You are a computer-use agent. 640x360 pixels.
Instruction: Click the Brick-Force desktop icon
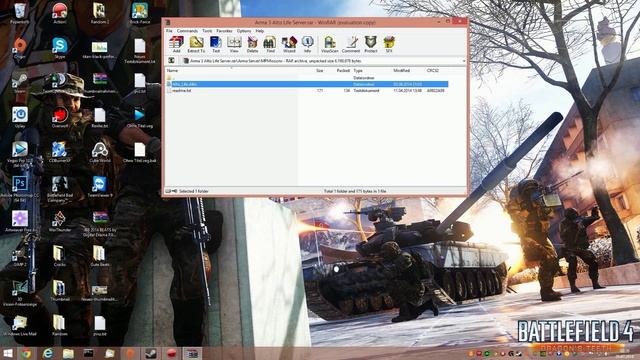coord(140,13)
